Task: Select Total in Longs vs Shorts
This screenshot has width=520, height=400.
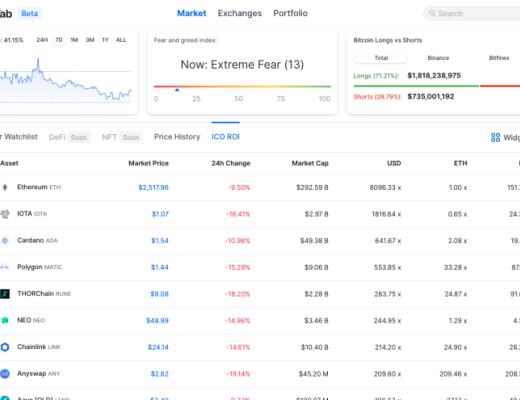Action: tap(381, 58)
